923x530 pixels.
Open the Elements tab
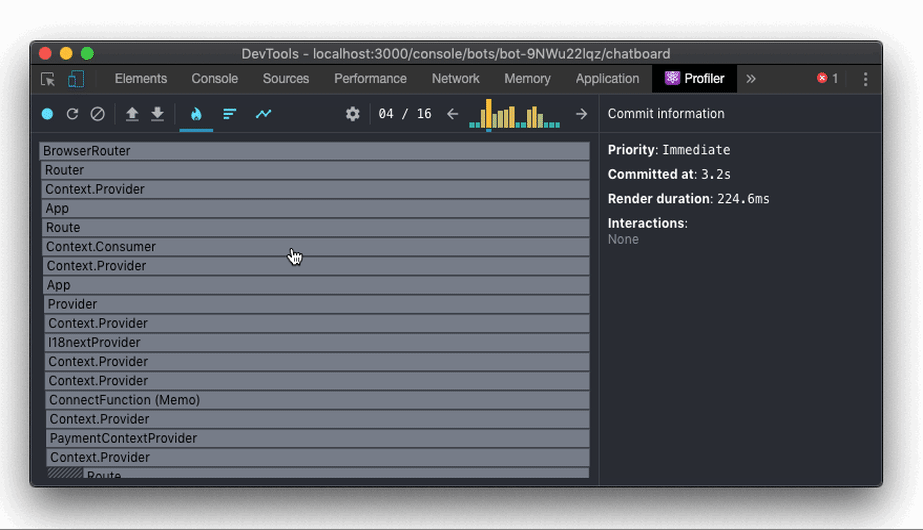pos(141,78)
